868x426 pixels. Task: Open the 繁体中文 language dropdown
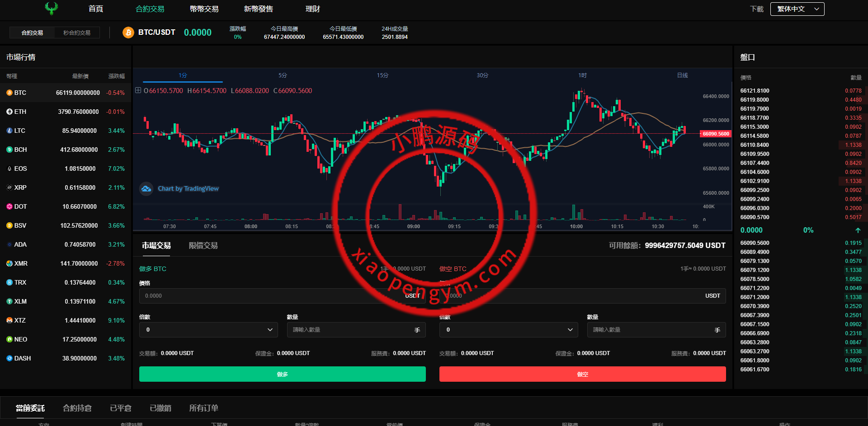click(797, 9)
